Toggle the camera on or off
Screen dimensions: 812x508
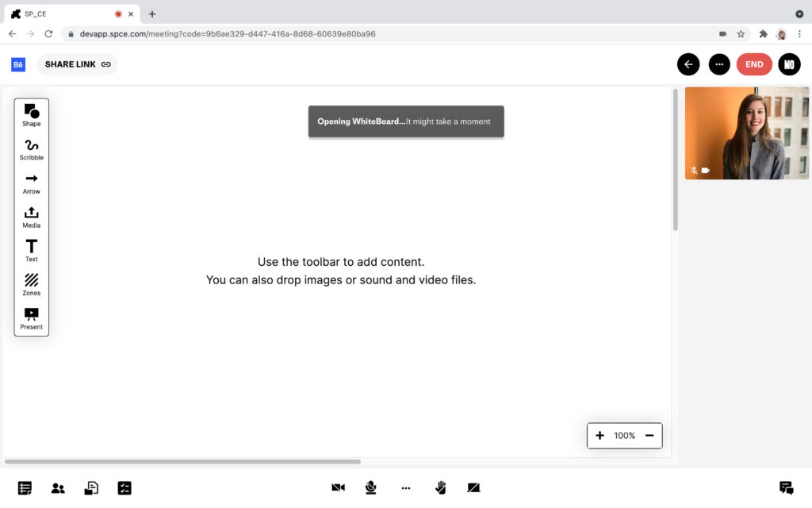pos(339,488)
